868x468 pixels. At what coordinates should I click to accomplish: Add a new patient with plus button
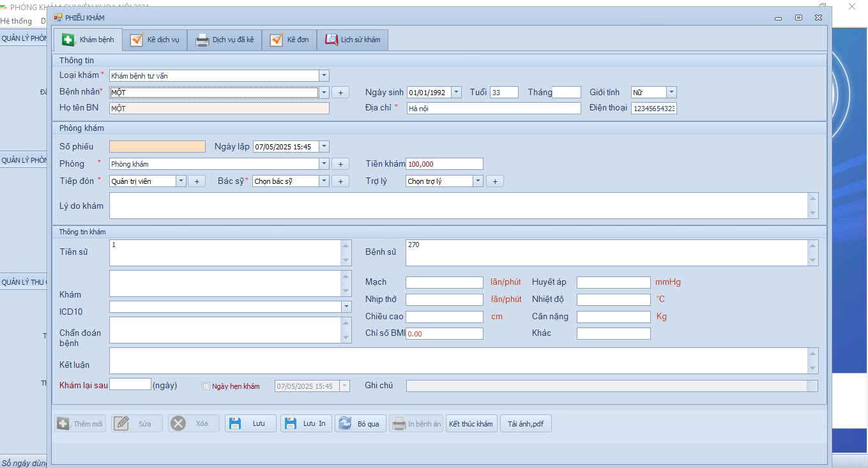coord(340,93)
